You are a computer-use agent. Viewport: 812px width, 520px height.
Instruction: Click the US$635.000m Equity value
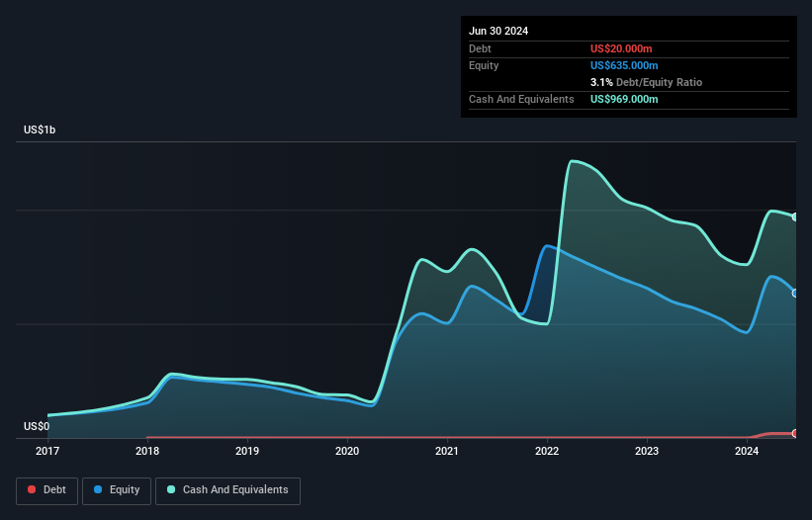[x=624, y=65]
